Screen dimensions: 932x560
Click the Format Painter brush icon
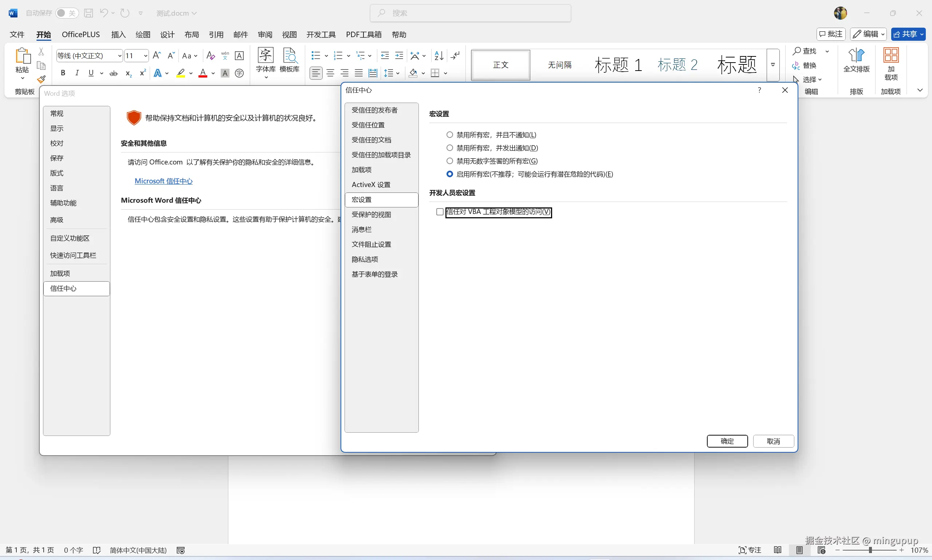tap(41, 79)
